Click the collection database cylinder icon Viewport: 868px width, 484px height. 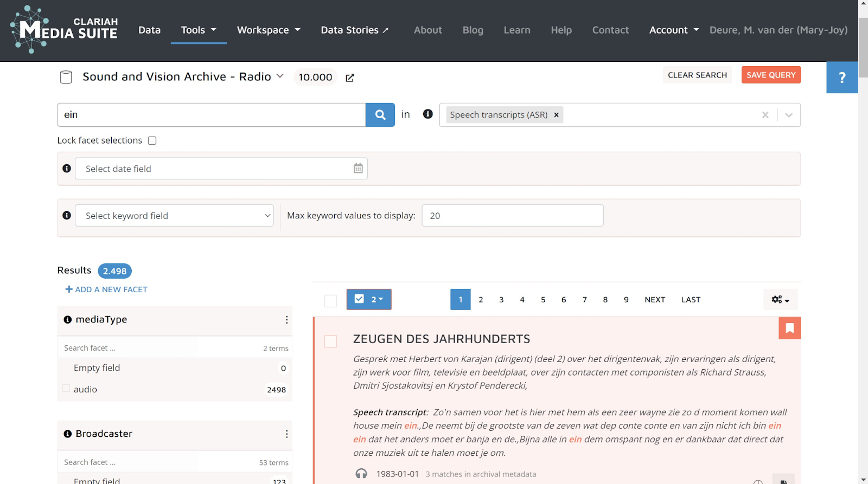pyautogui.click(x=66, y=77)
